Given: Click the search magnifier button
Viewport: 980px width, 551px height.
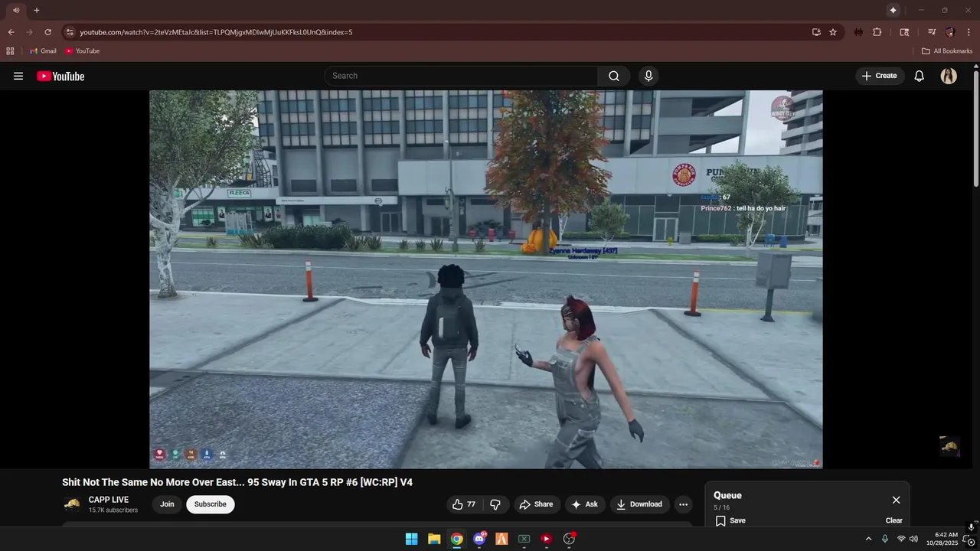Looking at the screenshot, I should [x=614, y=76].
